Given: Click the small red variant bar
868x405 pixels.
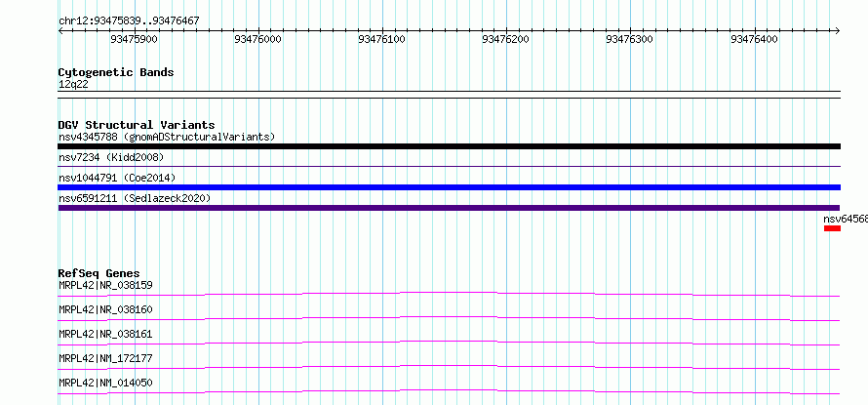Looking at the screenshot, I should pyautogui.click(x=832, y=228).
